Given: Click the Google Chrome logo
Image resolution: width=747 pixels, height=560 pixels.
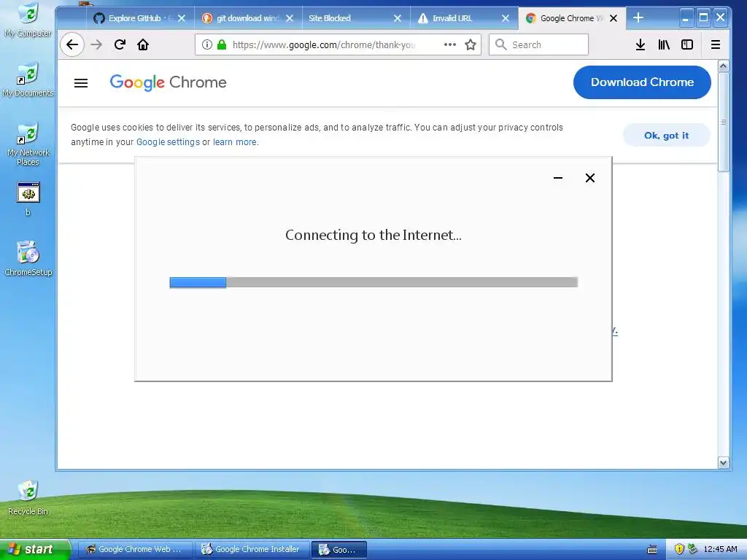Looking at the screenshot, I should pyautogui.click(x=169, y=82).
